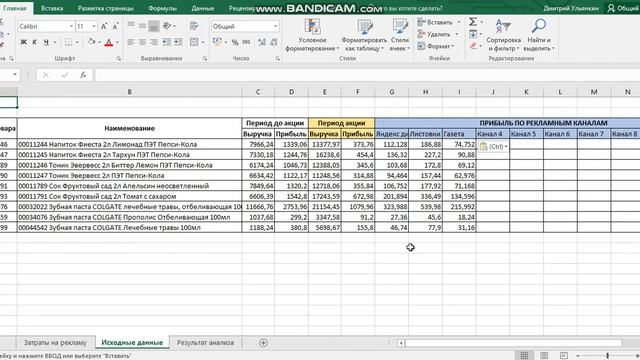The width and height of the screenshot is (640, 360).
Task: Open Найти и выделить menu
Action: pos(539,36)
